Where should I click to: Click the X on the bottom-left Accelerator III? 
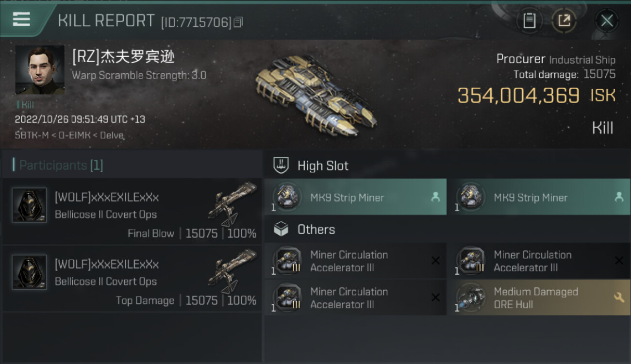435,298
